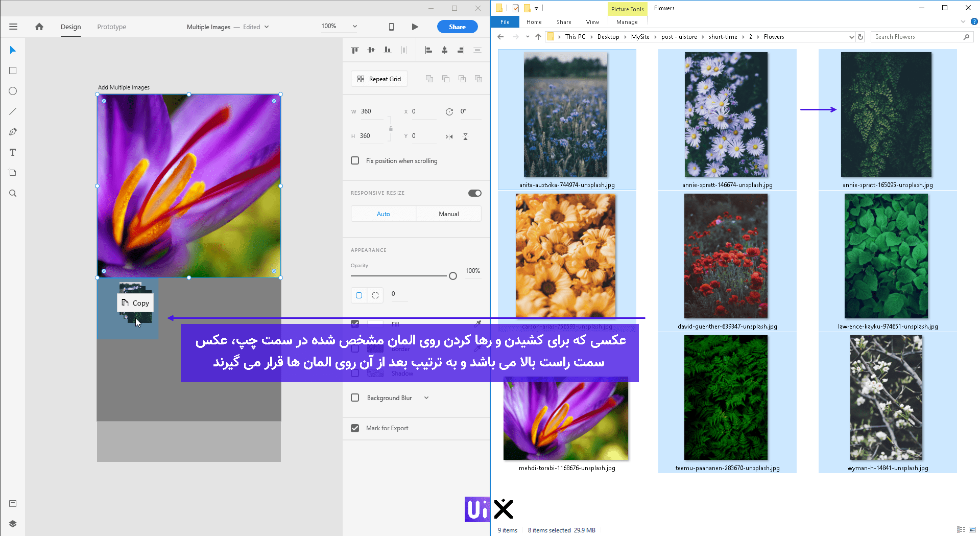Select the Select (arrow) tool in XD
The image size is (980, 536).
pos(13,50)
